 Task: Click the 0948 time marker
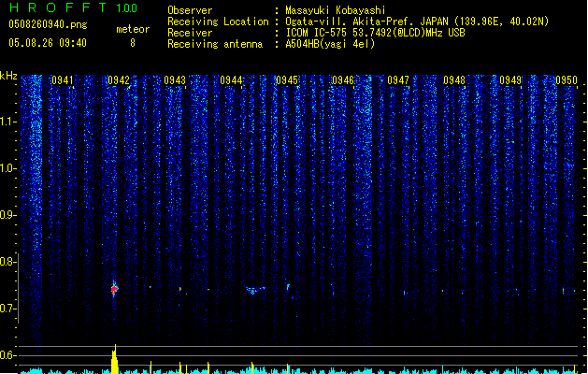454,80
